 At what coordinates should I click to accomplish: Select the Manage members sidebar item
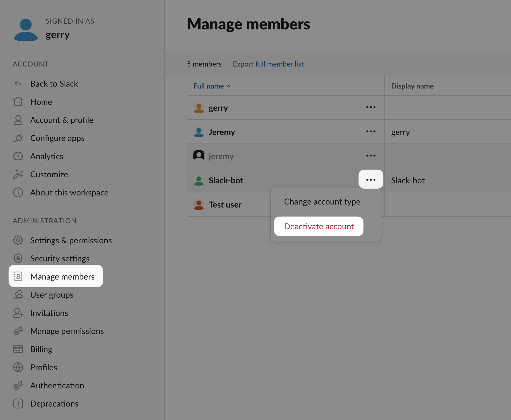(56, 276)
